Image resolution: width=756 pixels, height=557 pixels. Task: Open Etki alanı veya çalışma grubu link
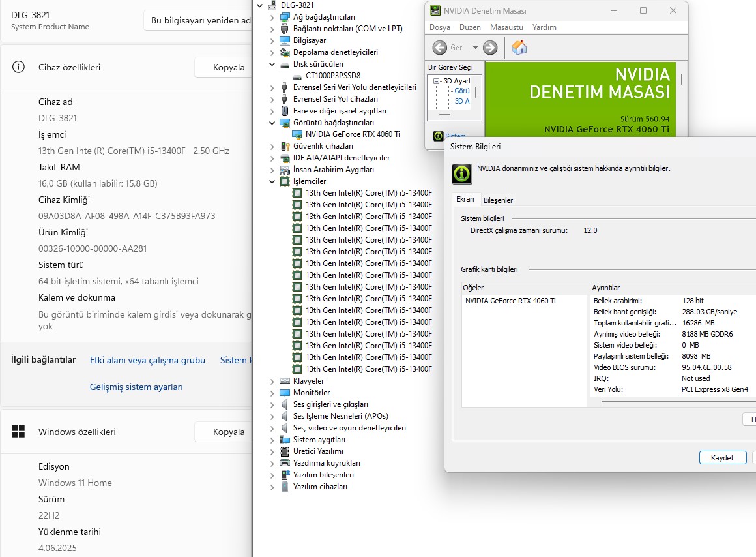[147, 360]
